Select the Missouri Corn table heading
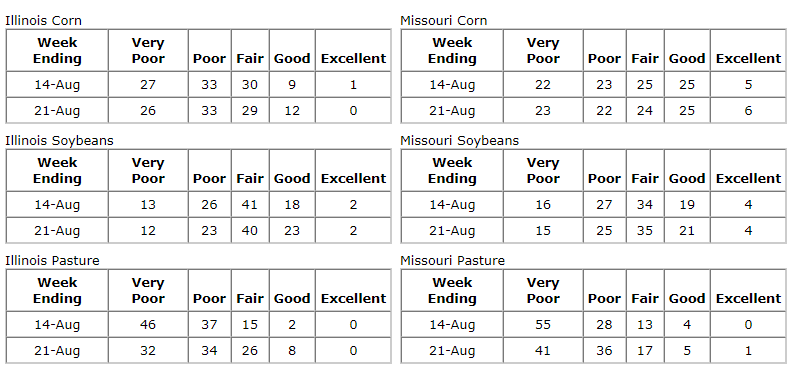Image resolution: width=792 pixels, height=373 pixels. click(444, 21)
